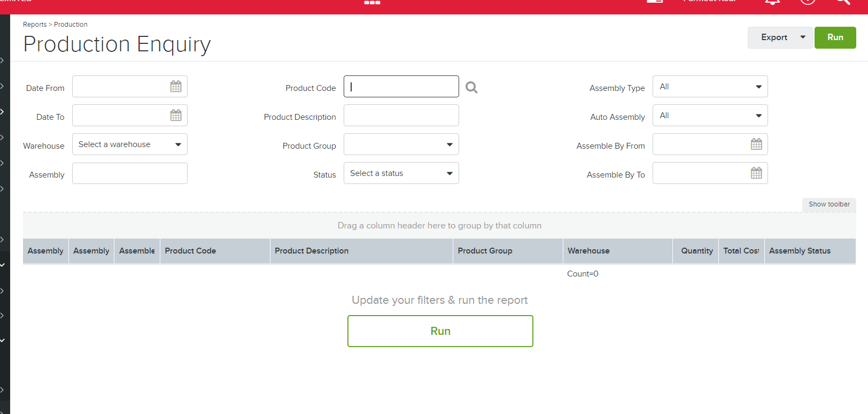
Task: Sort by Warehouse column header
Action: 618,251
